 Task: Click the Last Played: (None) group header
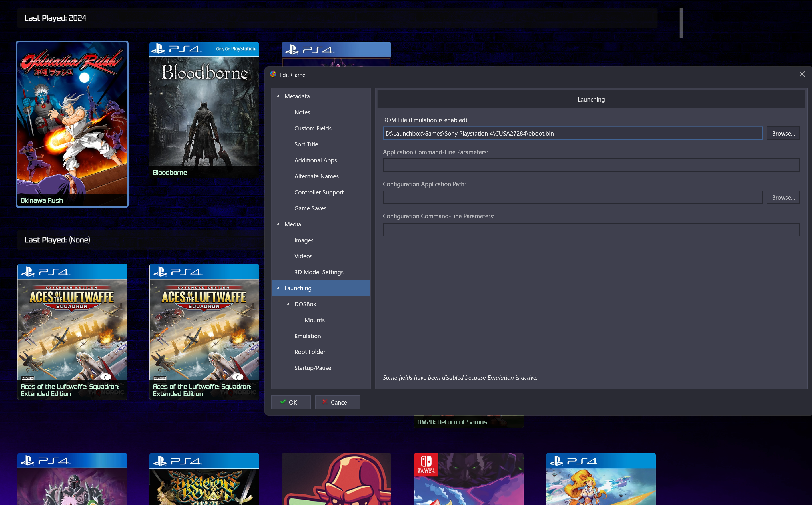141,240
